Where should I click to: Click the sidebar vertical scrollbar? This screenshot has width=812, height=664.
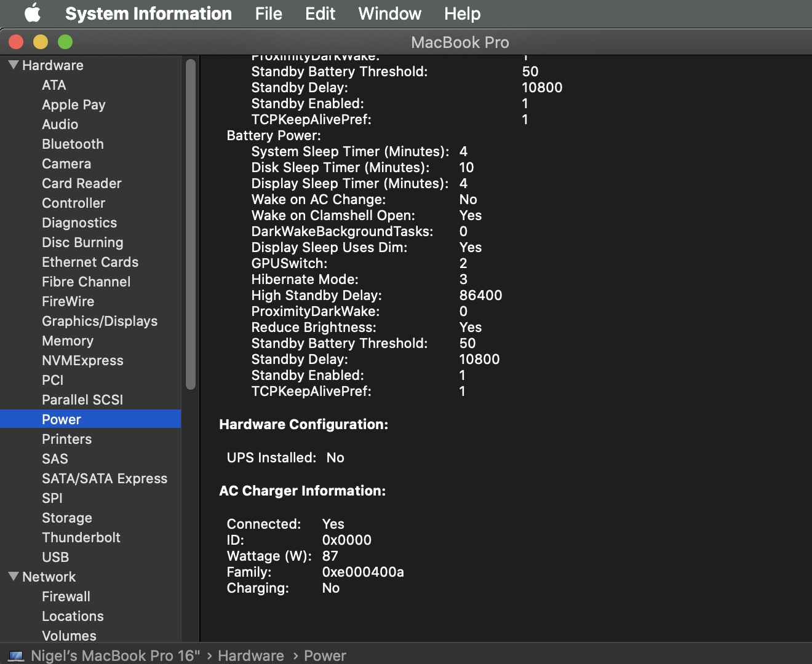click(191, 224)
